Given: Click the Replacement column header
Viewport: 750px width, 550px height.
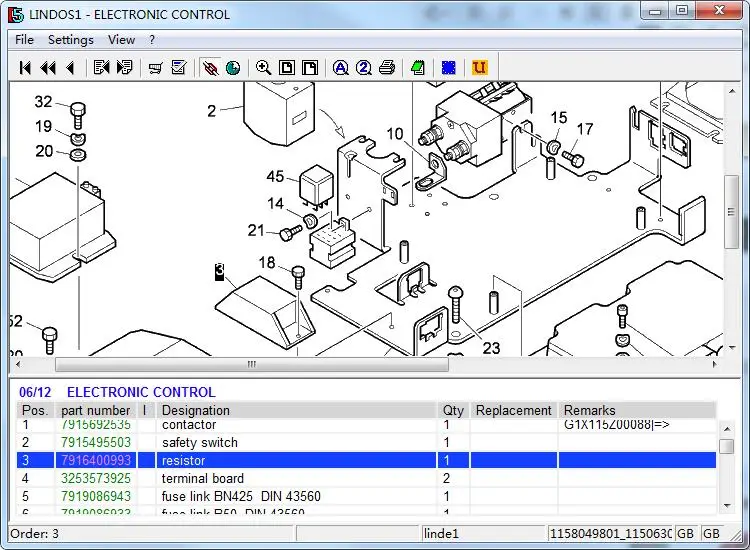Looking at the screenshot, I should 514,410.
